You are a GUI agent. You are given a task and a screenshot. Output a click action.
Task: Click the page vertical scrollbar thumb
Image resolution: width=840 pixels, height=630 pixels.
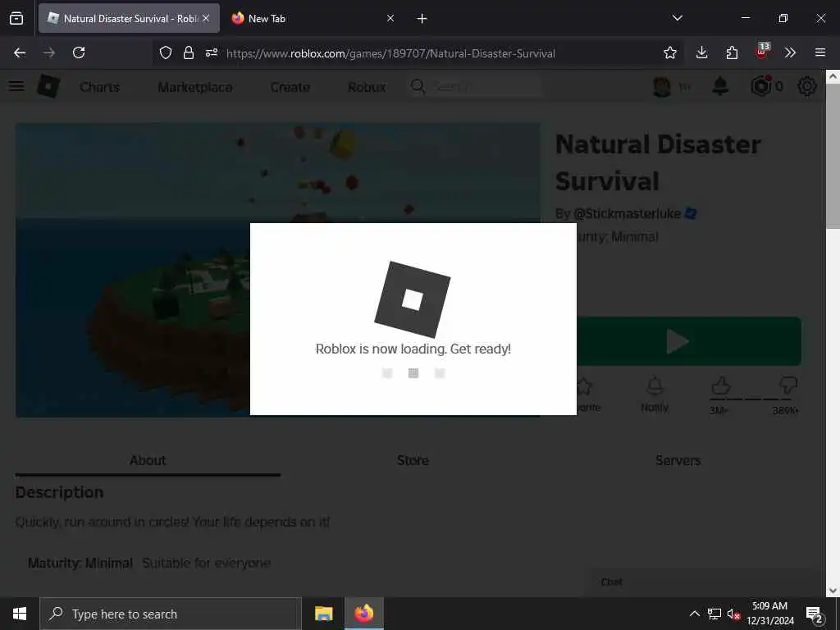click(x=833, y=155)
